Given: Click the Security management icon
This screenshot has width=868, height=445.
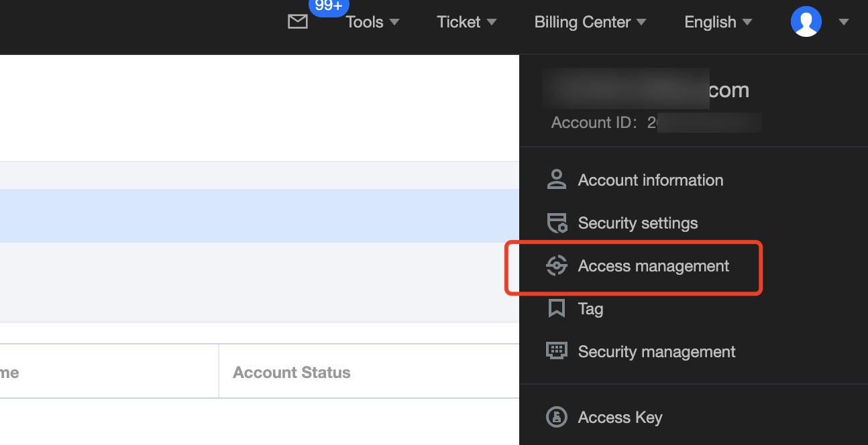Looking at the screenshot, I should coord(556,351).
